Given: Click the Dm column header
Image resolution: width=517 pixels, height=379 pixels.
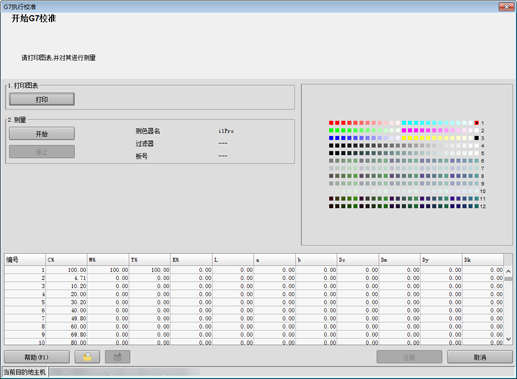Looking at the screenshot, I should pos(399,260).
